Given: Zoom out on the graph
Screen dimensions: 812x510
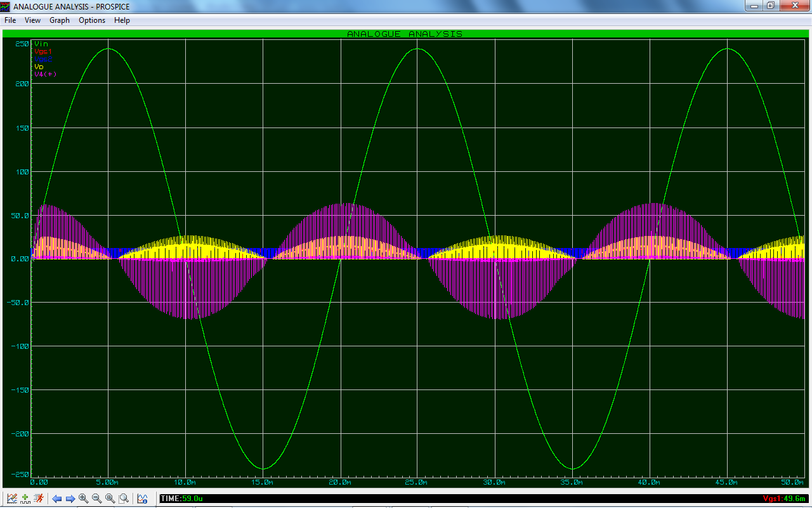Looking at the screenshot, I should tap(97, 499).
